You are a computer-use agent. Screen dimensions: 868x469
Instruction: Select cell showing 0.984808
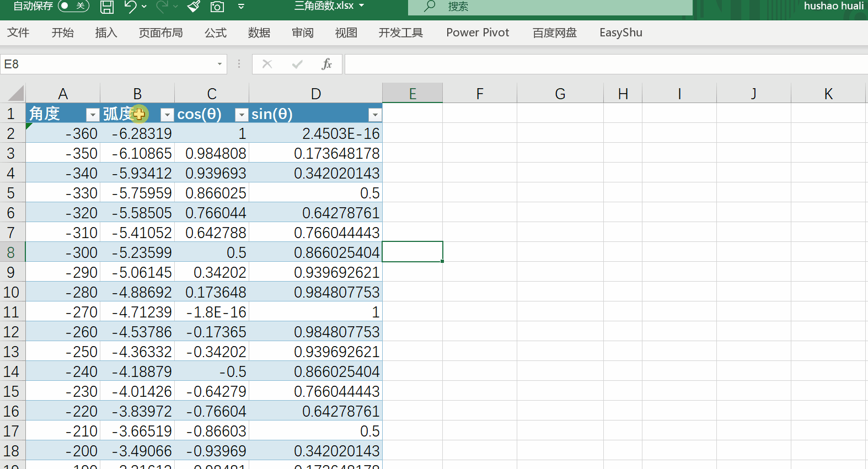[212, 153]
